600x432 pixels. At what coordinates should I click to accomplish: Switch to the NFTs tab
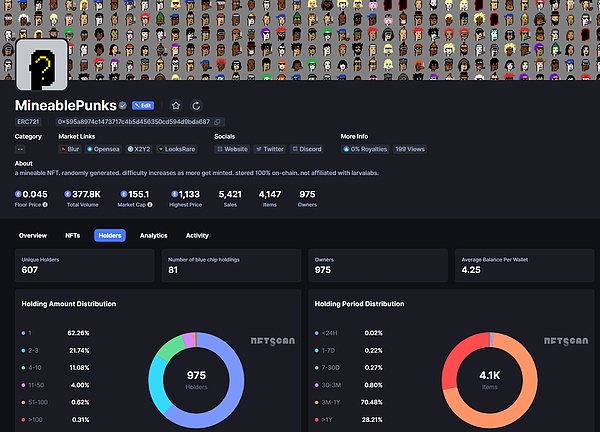point(72,236)
